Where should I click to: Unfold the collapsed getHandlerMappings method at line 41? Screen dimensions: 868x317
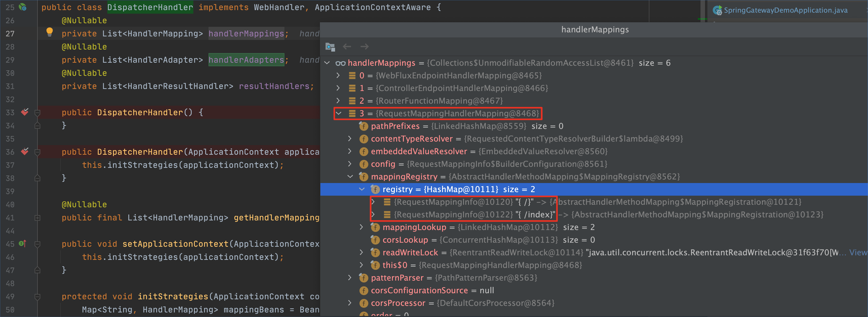[37, 218]
